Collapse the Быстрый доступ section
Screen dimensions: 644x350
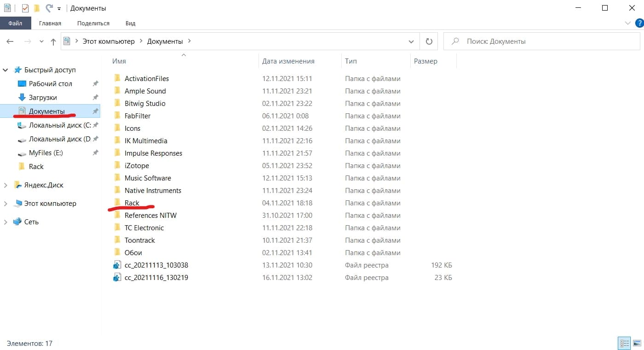[6, 70]
